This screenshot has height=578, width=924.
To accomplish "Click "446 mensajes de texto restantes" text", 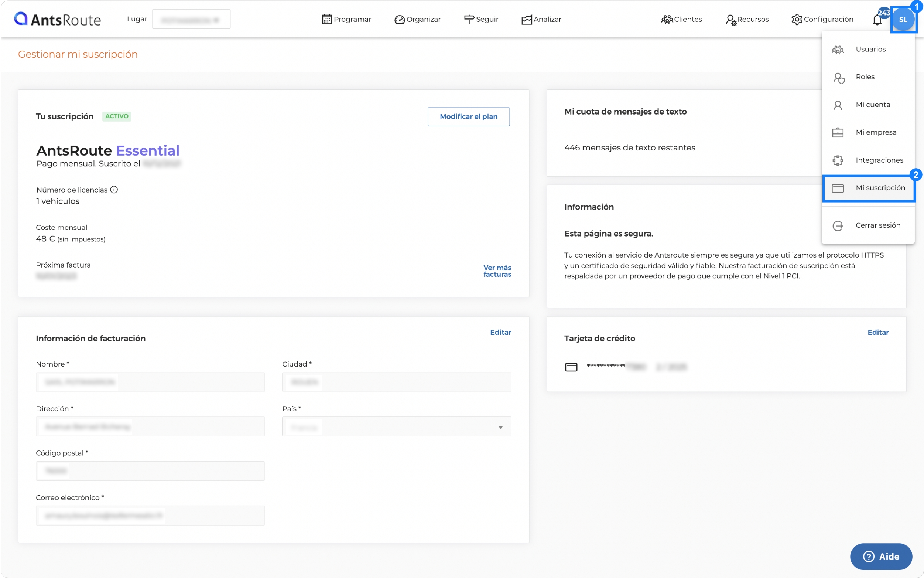I will point(630,147).
